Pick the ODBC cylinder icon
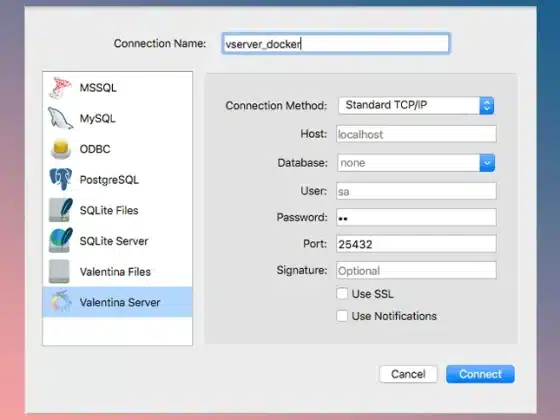The image size is (560, 420). click(60, 149)
